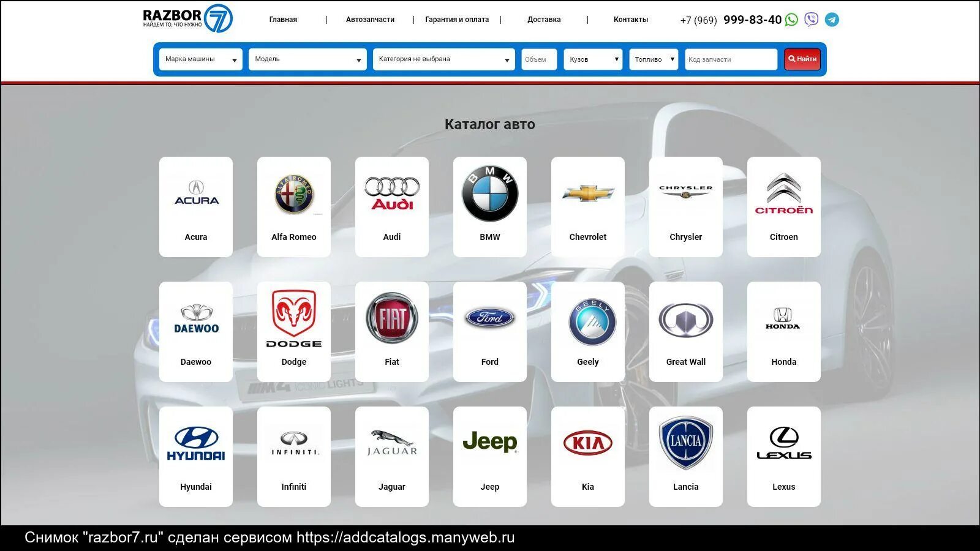Select the red Fiat logo

[x=392, y=318]
